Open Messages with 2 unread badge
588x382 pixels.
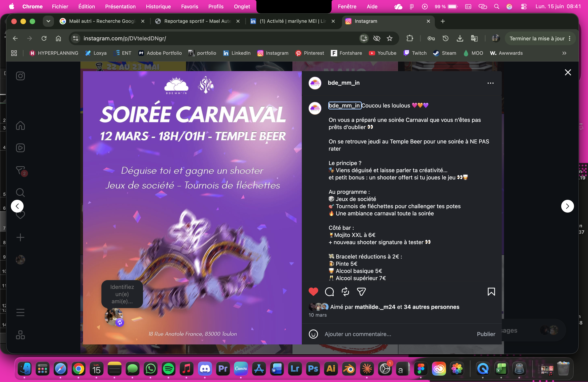point(21,170)
